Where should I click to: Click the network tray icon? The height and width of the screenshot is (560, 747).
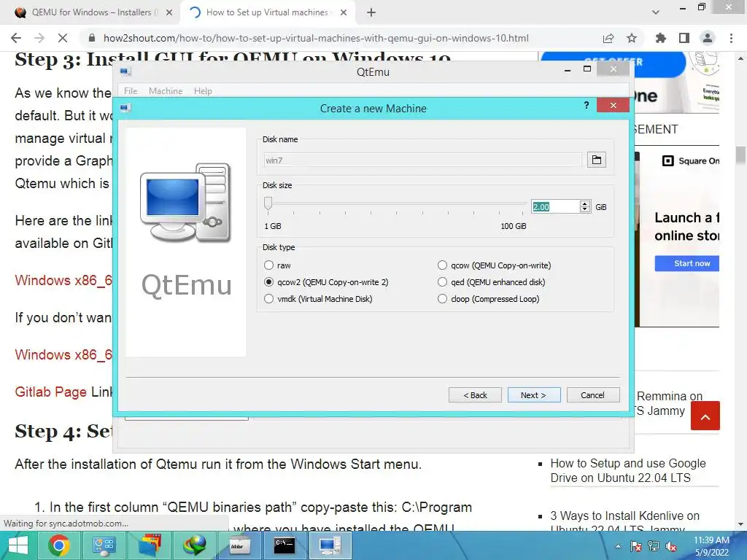[x=654, y=546]
